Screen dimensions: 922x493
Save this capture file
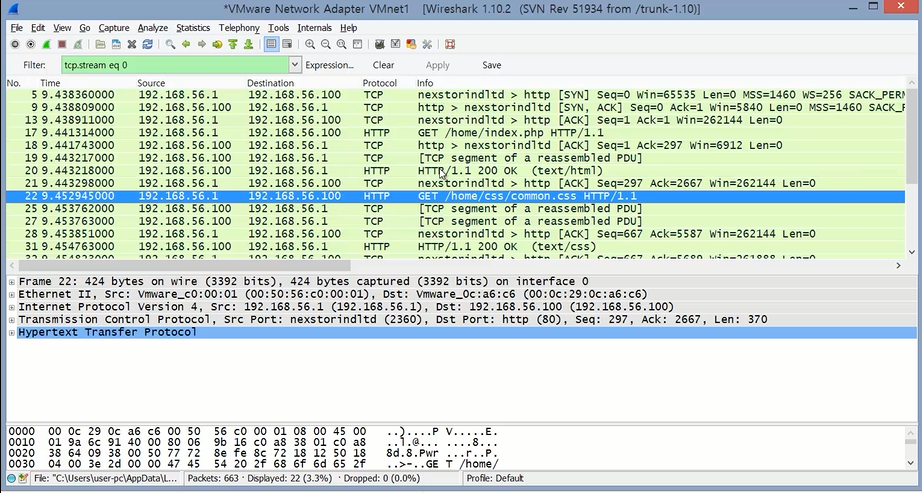[x=116, y=44]
